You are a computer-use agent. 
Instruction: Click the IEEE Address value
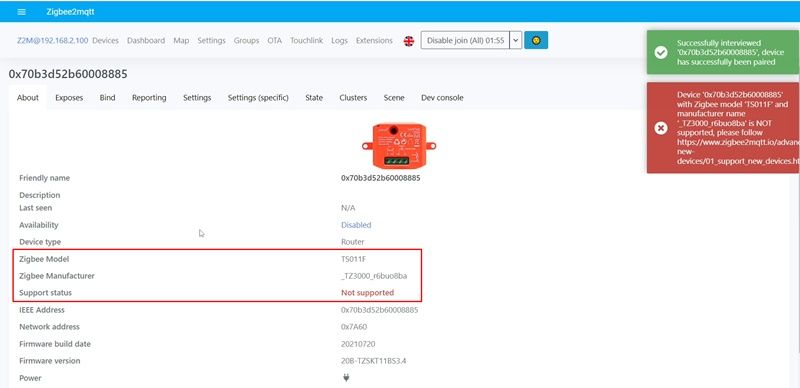click(x=380, y=310)
